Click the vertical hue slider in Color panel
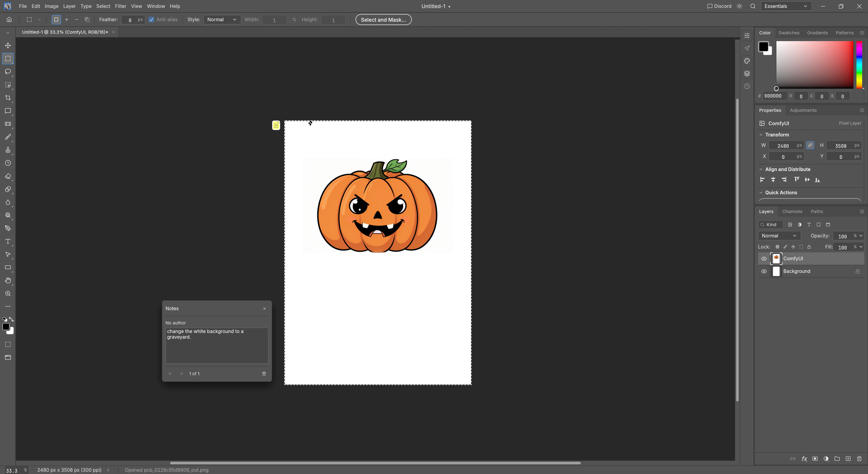The image size is (868, 474). [x=859, y=65]
